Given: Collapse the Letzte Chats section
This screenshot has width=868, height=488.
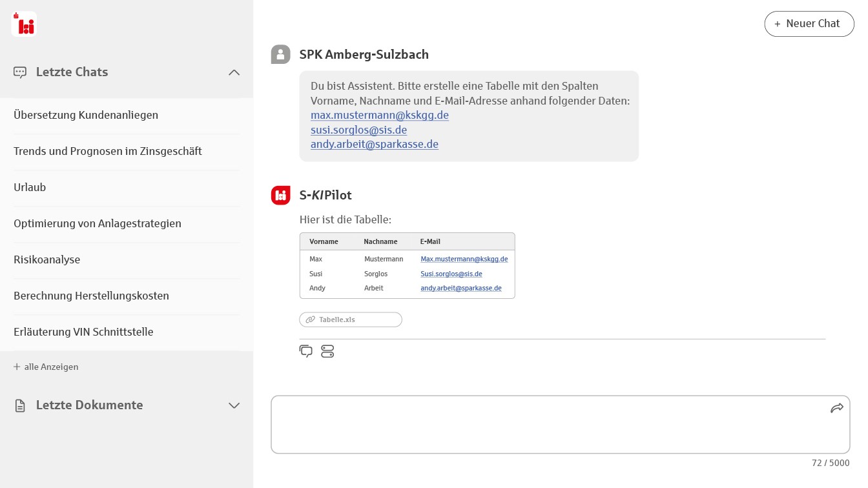Looking at the screenshot, I should (x=234, y=72).
